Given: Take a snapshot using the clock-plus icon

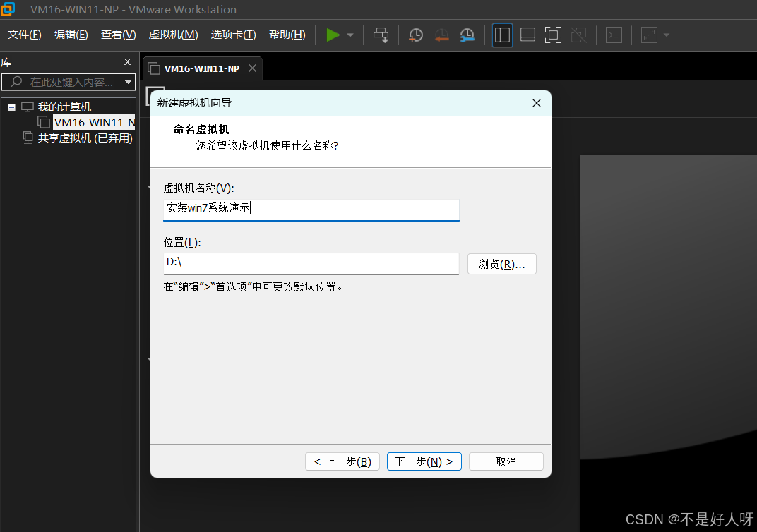Looking at the screenshot, I should tap(416, 35).
